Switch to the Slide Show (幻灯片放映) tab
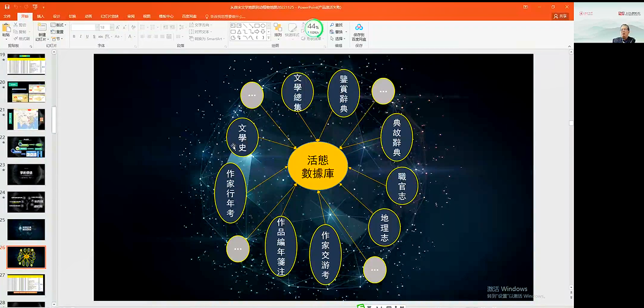644x308 pixels. pos(109,17)
